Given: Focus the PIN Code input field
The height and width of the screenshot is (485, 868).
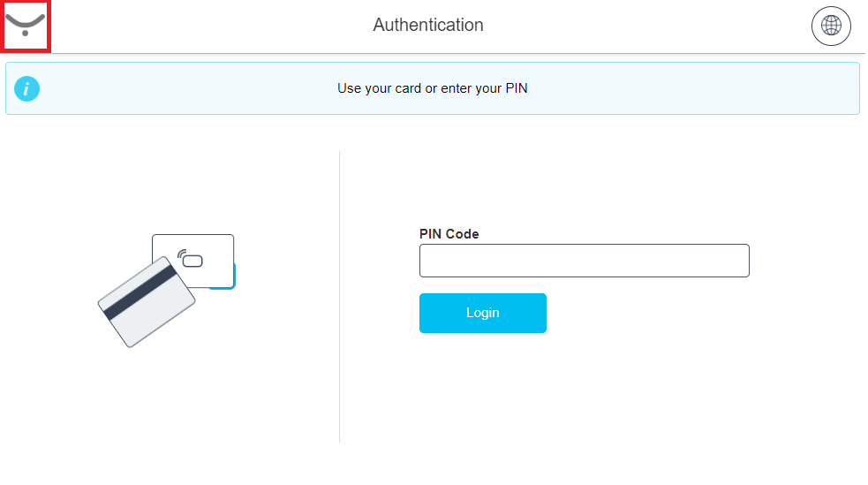Looking at the screenshot, I should pos(584,261).
